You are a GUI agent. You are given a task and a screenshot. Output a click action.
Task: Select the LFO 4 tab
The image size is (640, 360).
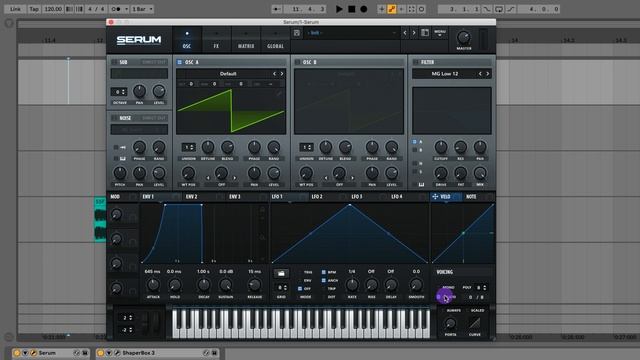click(x=397, y=197)
